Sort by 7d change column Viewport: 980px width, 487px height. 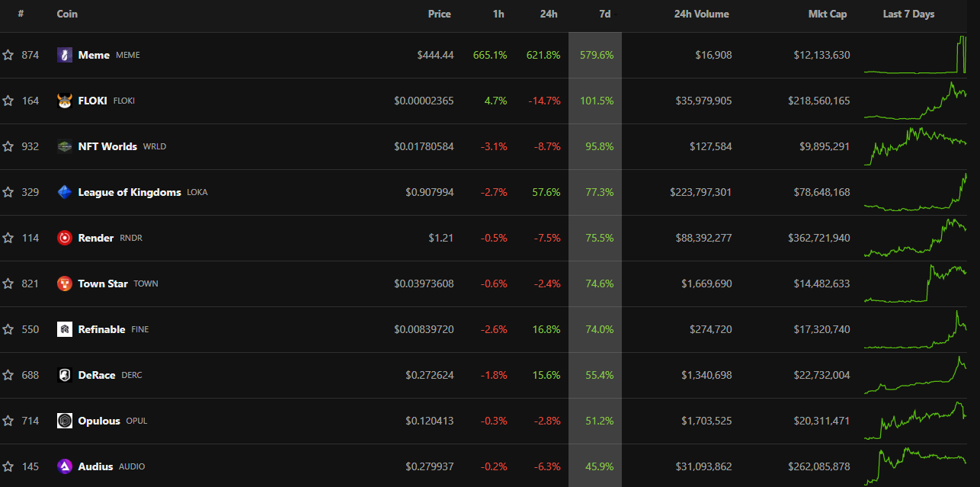605,14
